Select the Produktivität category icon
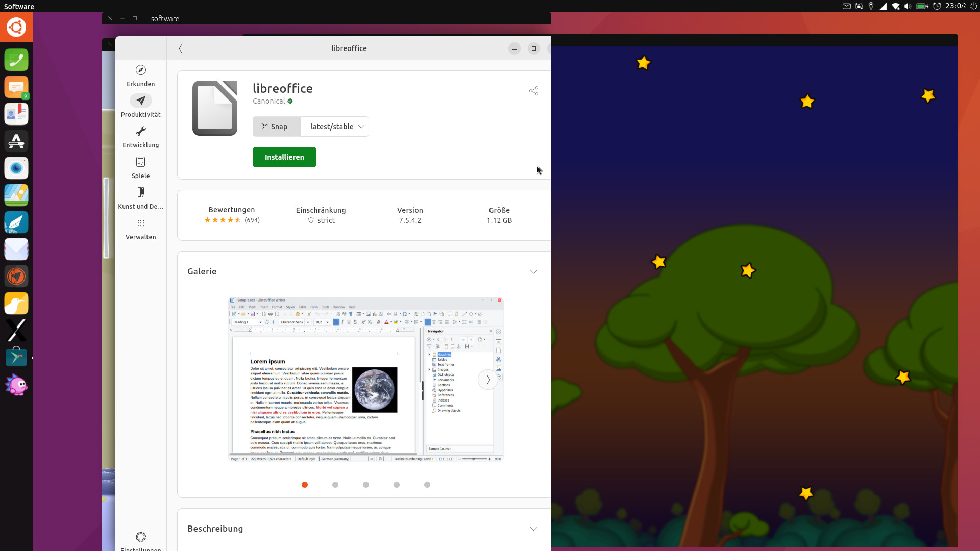 (141, 106)
